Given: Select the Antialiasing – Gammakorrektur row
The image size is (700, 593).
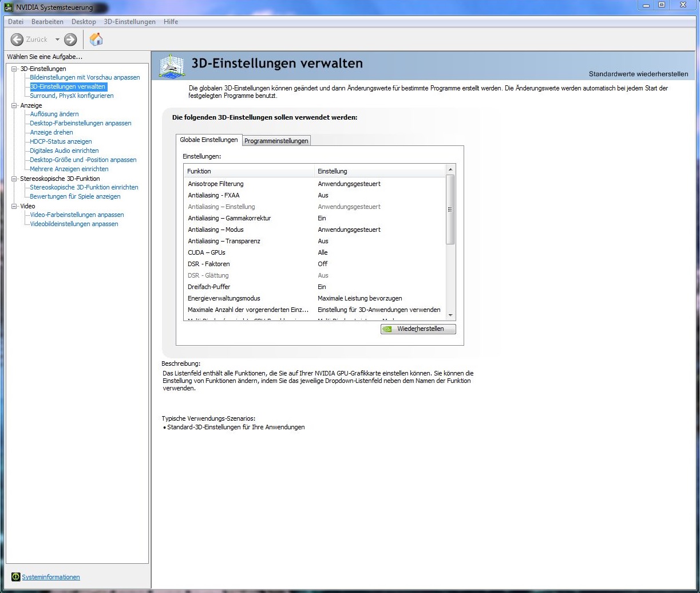Looking at the screenshot, I should click(314, 218).
